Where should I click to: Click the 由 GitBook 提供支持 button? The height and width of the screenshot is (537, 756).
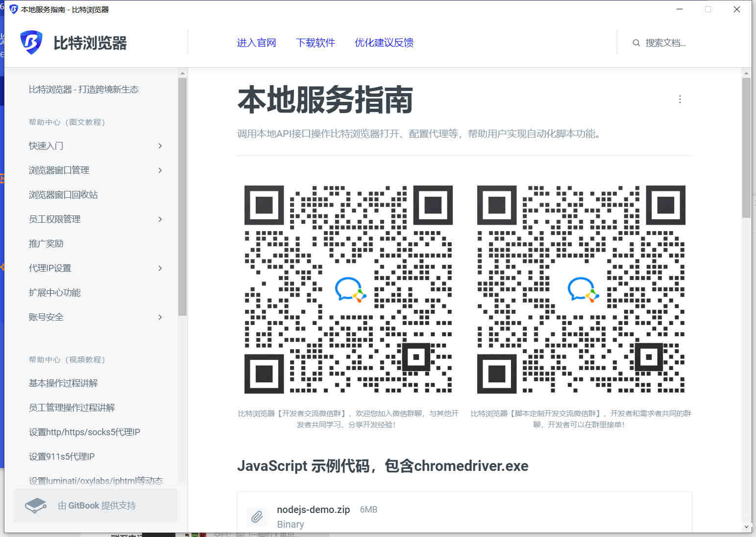96,505
